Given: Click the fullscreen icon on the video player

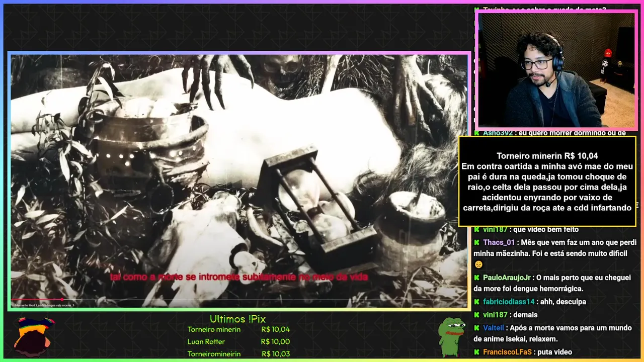Looking at the screenshot, I should pyautogui.click(x=464, y=305).
